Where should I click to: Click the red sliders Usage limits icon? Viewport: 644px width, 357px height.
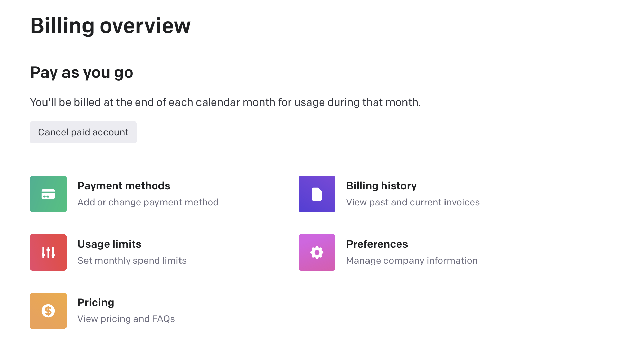pos(48,252)
